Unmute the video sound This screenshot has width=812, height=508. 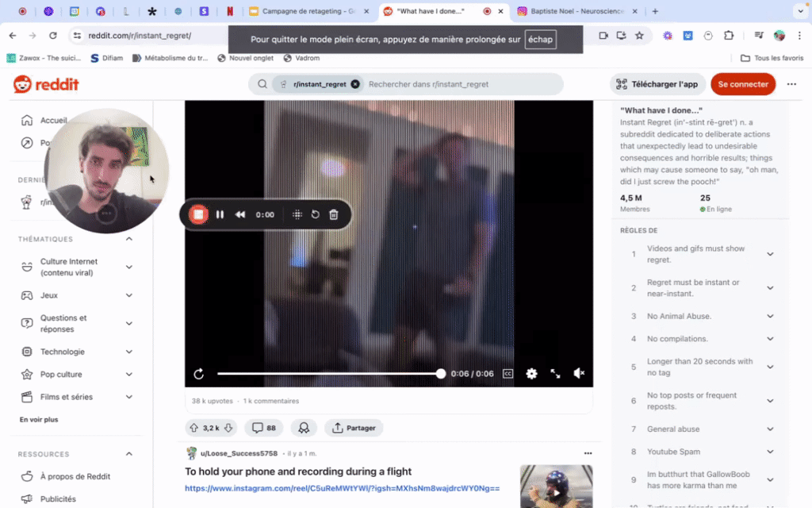pyautogui.click(x=579, y=373)
